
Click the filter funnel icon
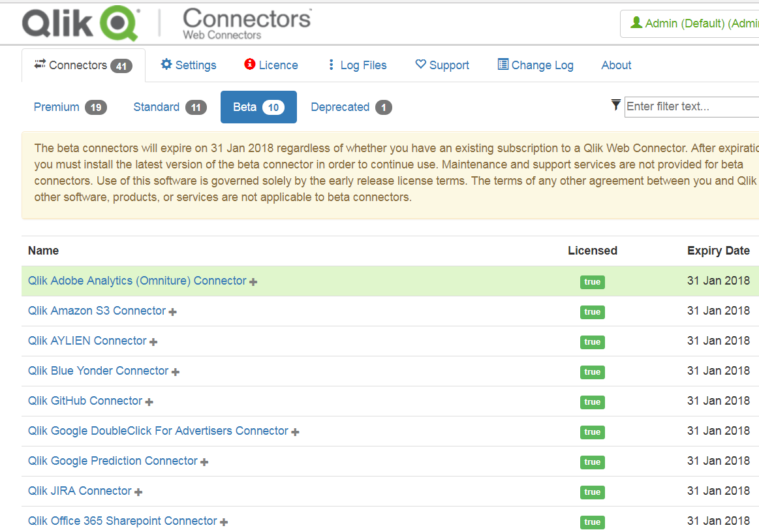tap(615, 105)
